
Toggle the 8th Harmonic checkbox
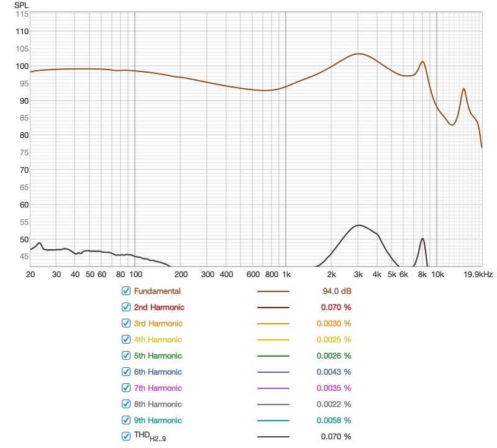coord(126,405)
